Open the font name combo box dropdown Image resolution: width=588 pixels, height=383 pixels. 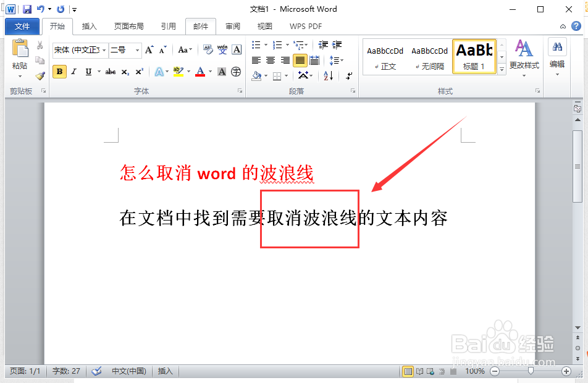pyautogui.click(x=104, y=50)
